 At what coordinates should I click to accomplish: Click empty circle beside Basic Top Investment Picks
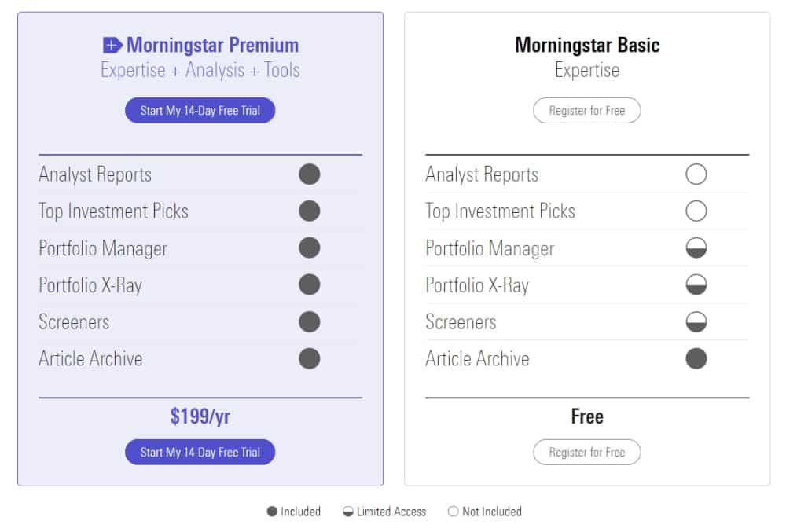pos(696,211)
